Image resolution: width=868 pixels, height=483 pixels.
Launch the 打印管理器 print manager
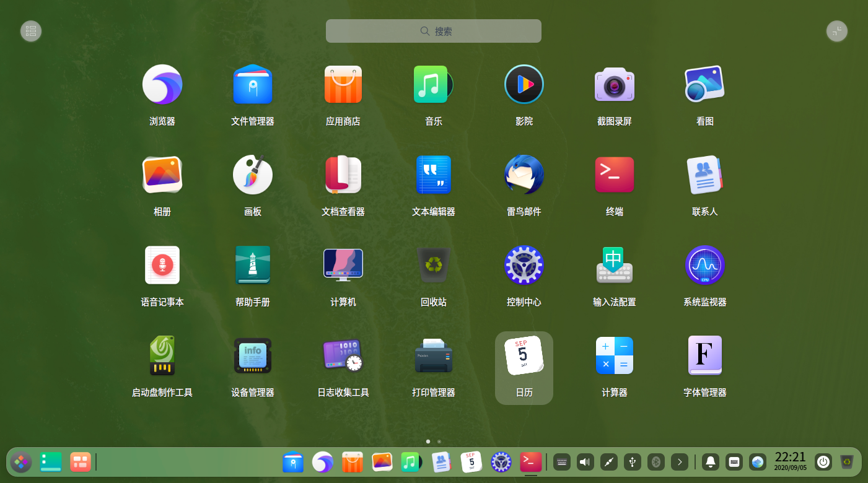click(x=434, y=356)
